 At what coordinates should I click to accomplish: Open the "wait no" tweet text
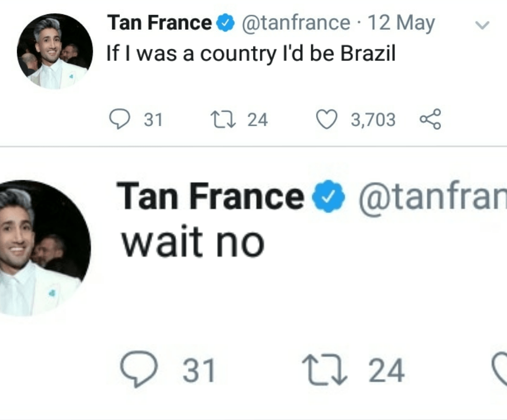tap(192, 242)
